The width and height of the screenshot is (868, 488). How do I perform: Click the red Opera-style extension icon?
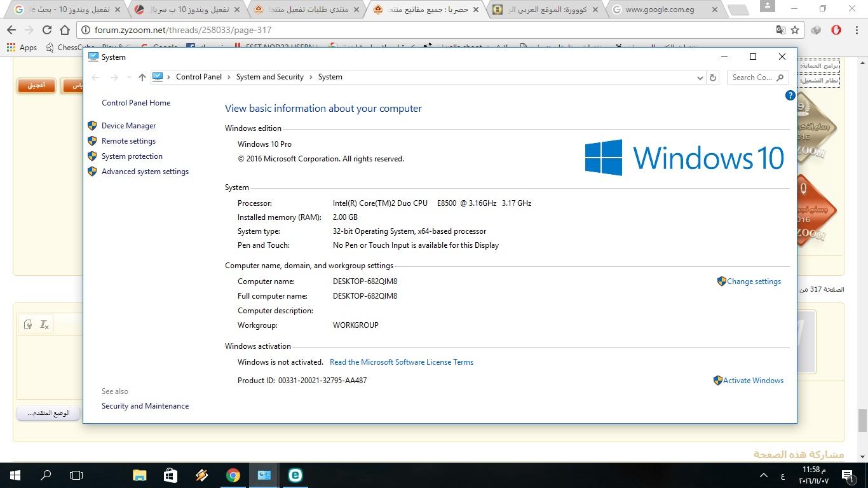coord(836,30)
